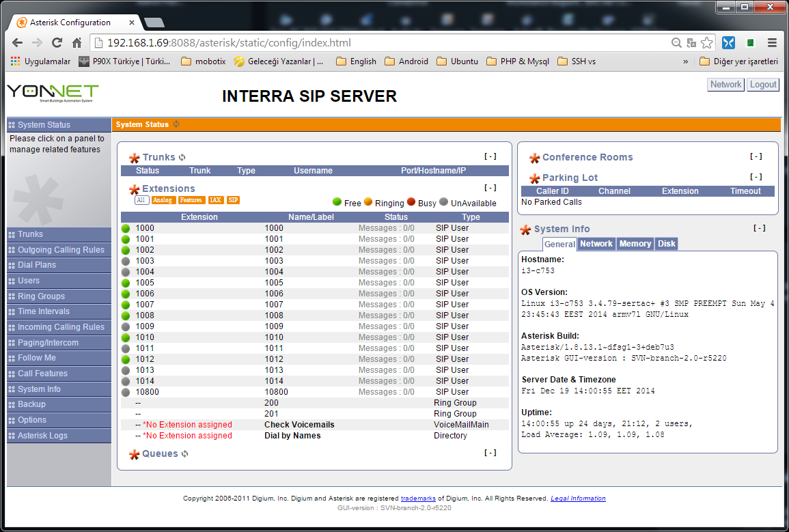Viewport: 789px width, 532px height.
Task: Click gray status dot for extension 1003
Action: point(126,261)
